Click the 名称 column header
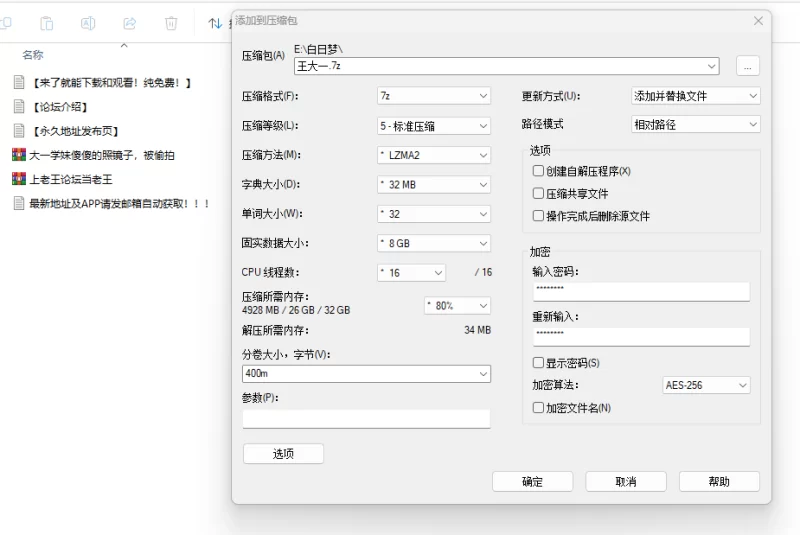This screenshot has width=800, height=535. pyautogui.click(x=33, y=55)
